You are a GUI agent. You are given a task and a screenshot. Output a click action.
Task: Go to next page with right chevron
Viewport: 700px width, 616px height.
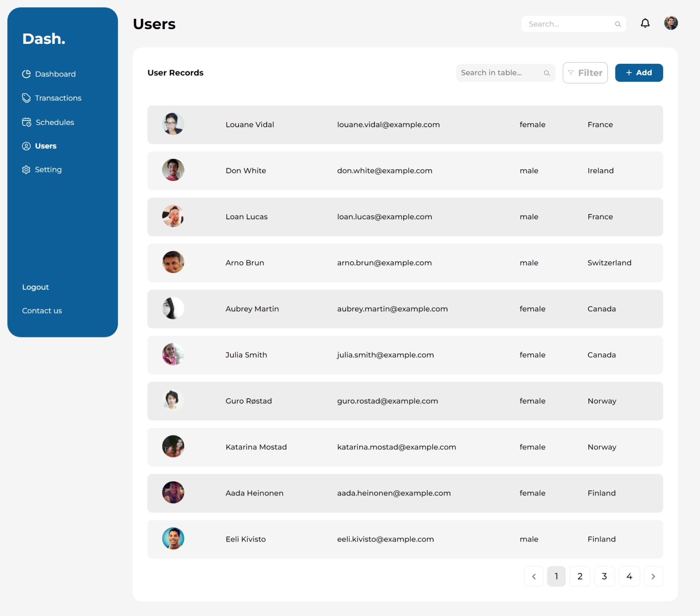point(653,576)
